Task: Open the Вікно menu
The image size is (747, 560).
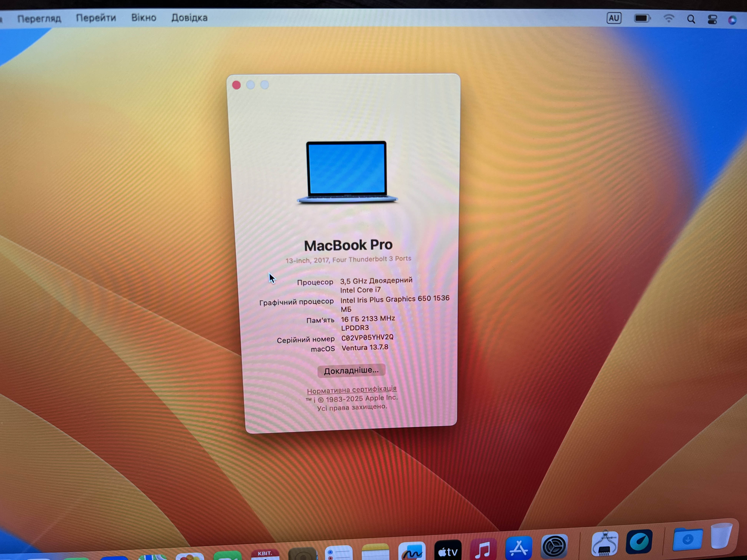Action: pos(144,18)
